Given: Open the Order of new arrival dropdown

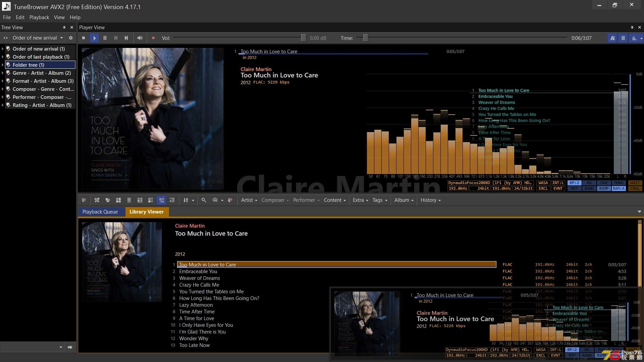Looking at the screenshot, I should (x=38, y=38).
